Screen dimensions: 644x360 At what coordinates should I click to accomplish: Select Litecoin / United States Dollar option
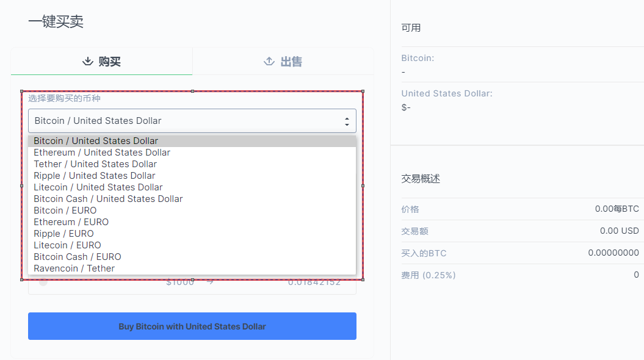click(x=192, y=187)
